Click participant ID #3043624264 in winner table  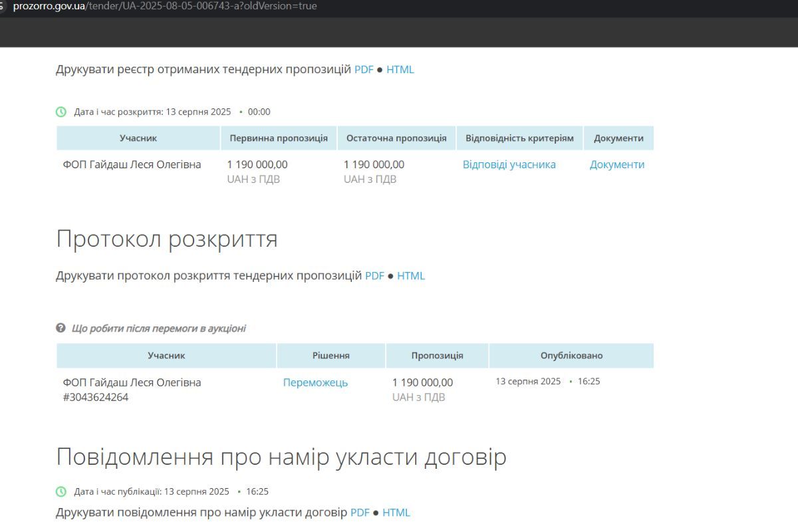tap(96, 398)
